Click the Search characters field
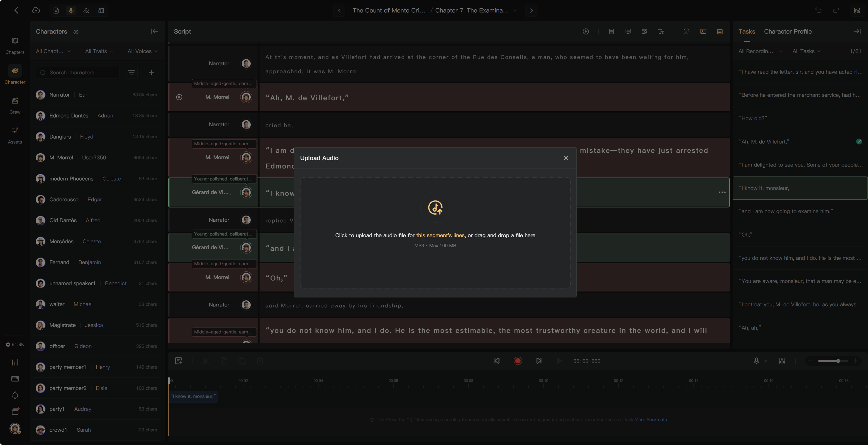 click(x=78, y=72)
